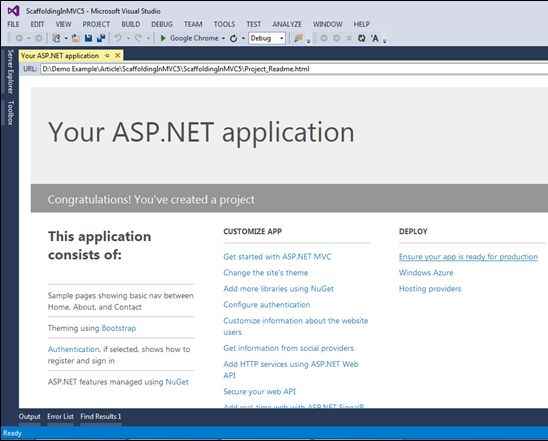
Task: Open Get started with ASP.NET MVC link
Action: pyautogui.click(x=277, y=256)
